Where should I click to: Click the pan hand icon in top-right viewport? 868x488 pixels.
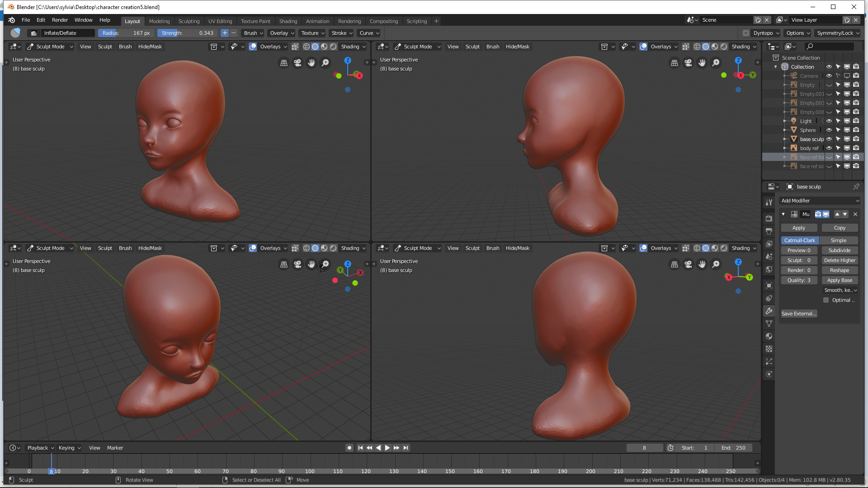pos(702,63)
